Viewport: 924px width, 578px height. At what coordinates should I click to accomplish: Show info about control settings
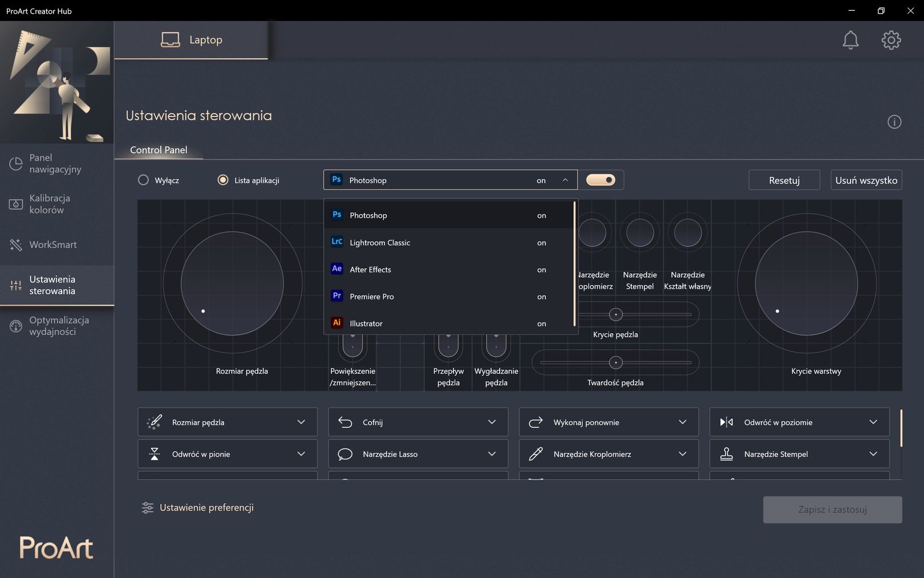[894, 122]
